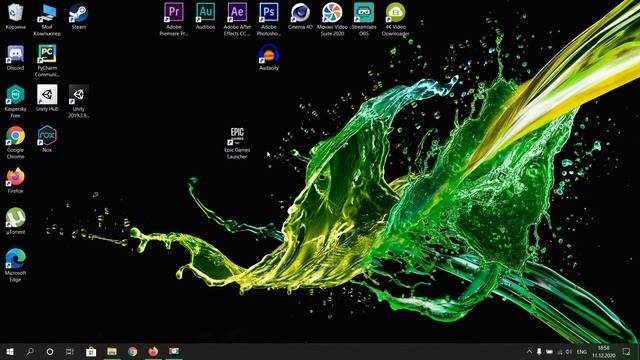The width and height of the screenshot is (640, 360).
Task: Switch to Firefox on the taskbar
Action: pyautogui.click(x=153, y=351)
